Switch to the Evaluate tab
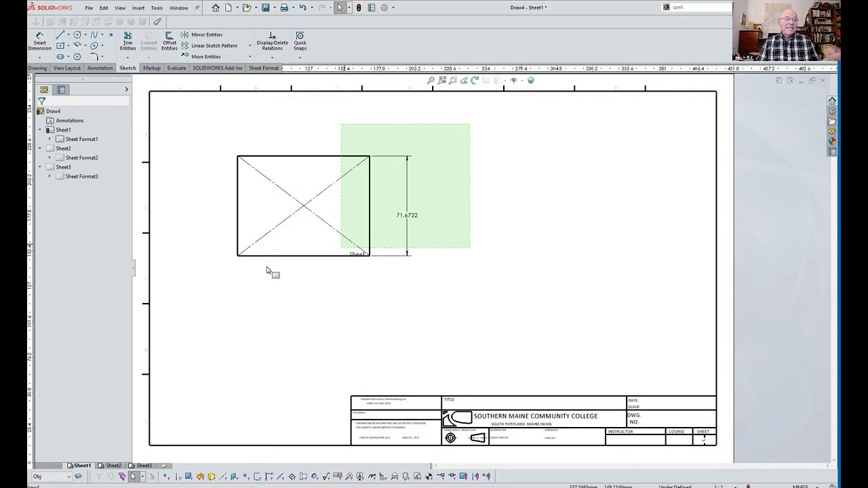868x488 pixels. pyautogui.click(x=176, y=68)
